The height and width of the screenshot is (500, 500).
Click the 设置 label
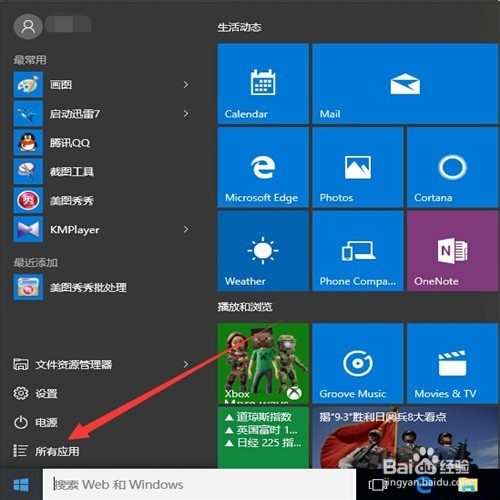click(x=46, y=394)
